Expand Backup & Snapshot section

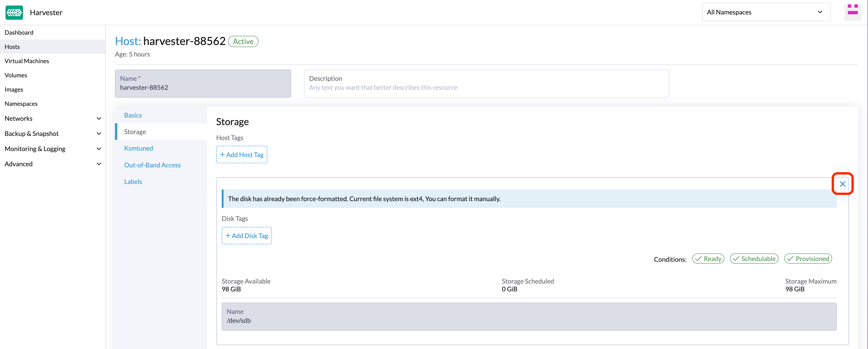(x=99, y=134)
